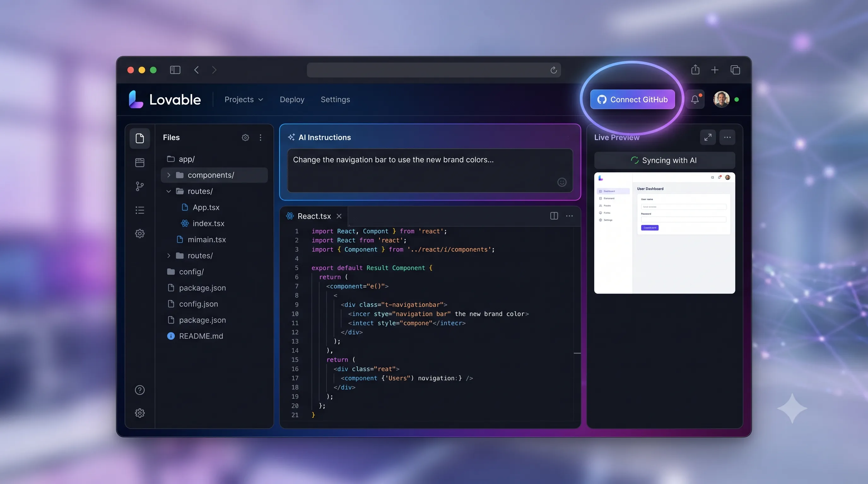
Task: Toggle the browser sidebar icon
Action: tap(175, 70)
